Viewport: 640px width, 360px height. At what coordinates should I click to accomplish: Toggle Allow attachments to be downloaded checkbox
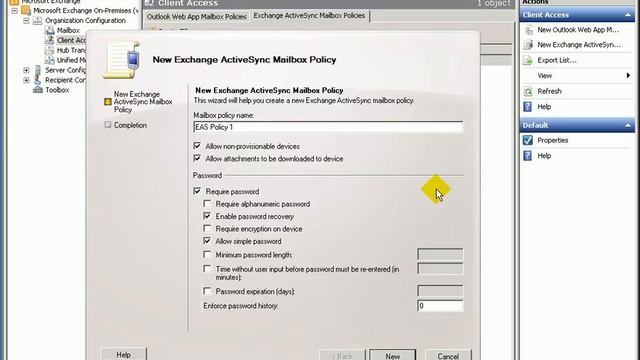tap(197, 158)
